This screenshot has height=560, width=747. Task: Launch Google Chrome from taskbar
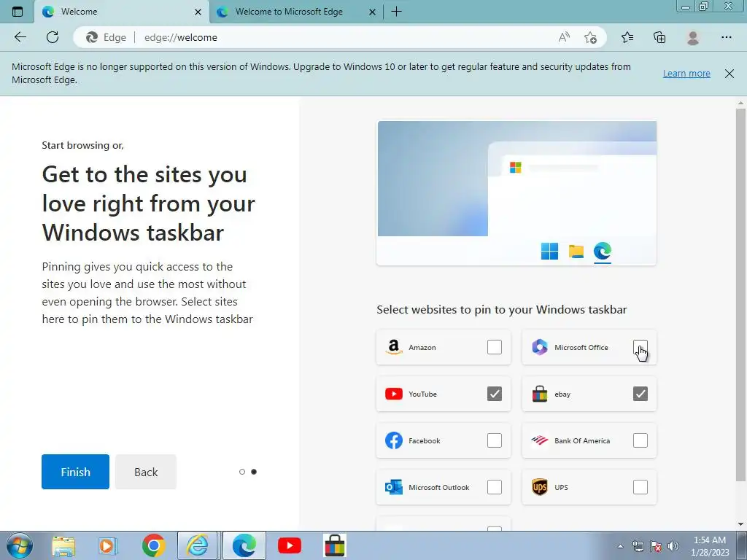(153, 545)
